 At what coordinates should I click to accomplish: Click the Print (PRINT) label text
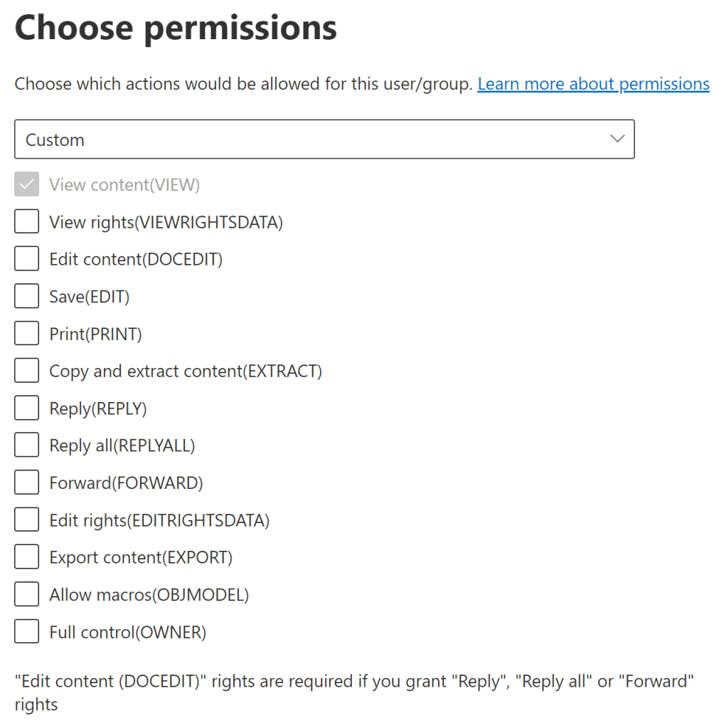click(x=95, y=334)
